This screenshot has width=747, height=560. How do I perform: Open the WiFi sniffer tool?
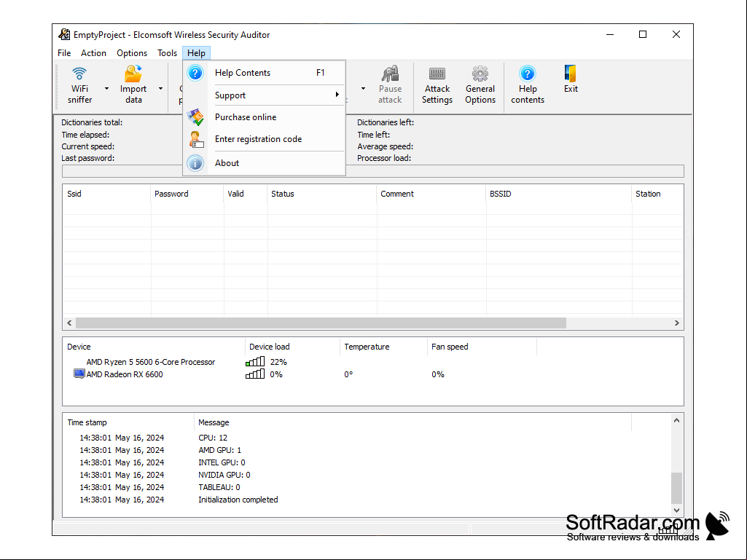tap(79, 85)
